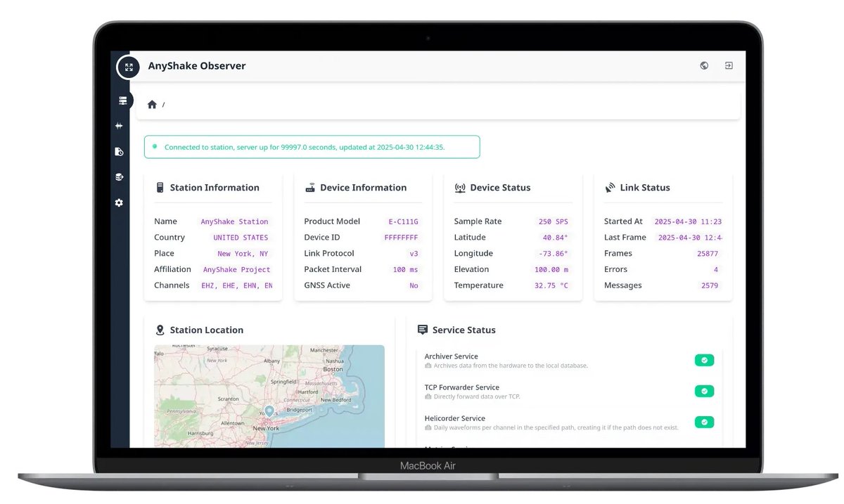
Task: Click the latitude value 40.84°
Action: (x=555, y=238)
